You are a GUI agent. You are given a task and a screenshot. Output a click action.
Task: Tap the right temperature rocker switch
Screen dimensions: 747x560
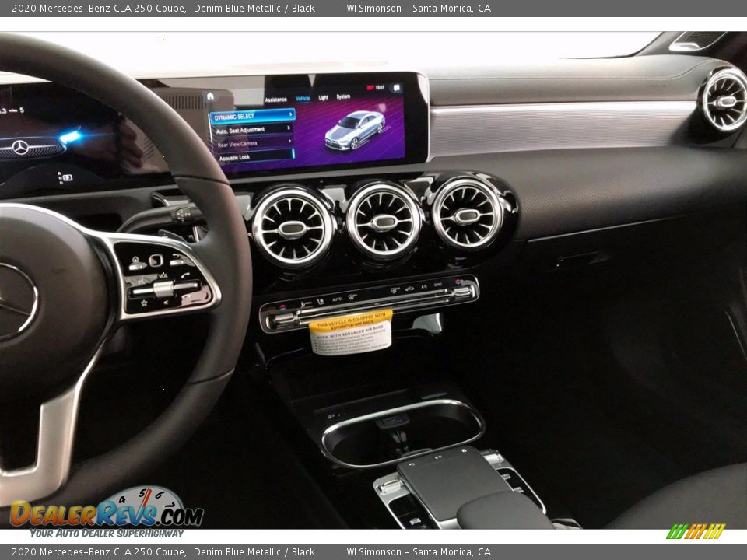(461, 292)
